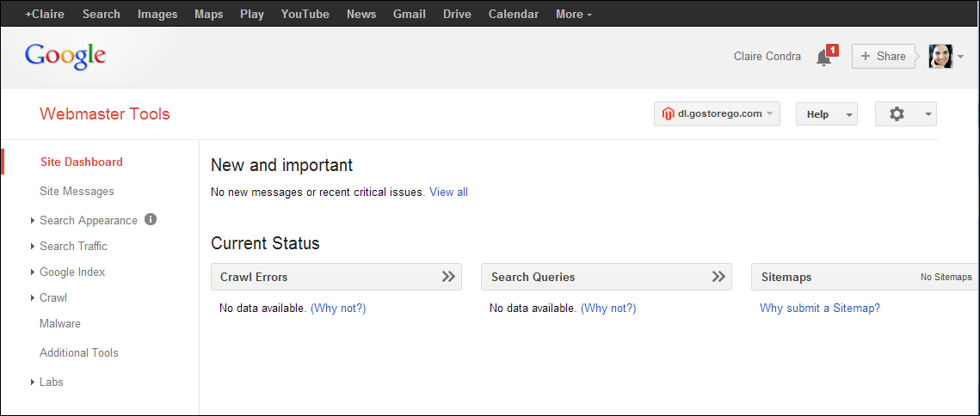Go to Search in the top bar
The width and height of the screenshot is (980, 416).
[102, 14]
